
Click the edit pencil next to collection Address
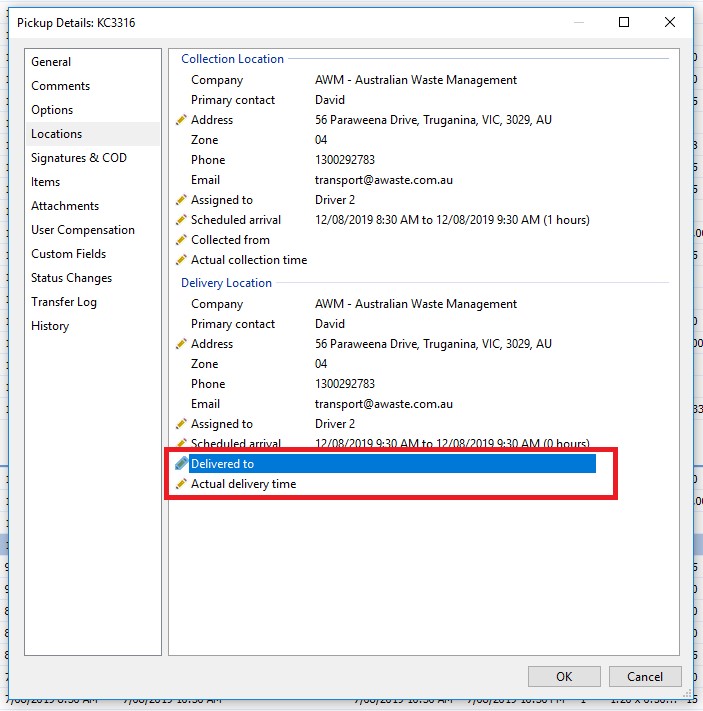181,120
